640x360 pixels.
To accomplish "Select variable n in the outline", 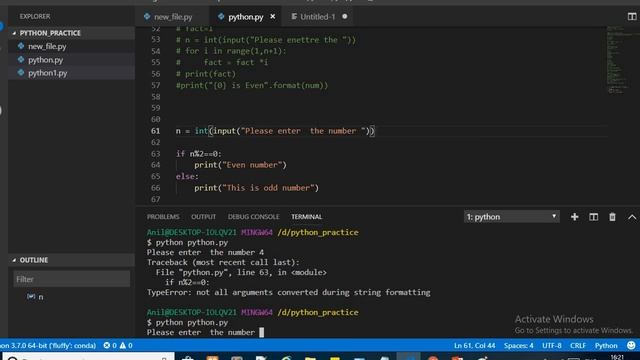I will (40, 297).
